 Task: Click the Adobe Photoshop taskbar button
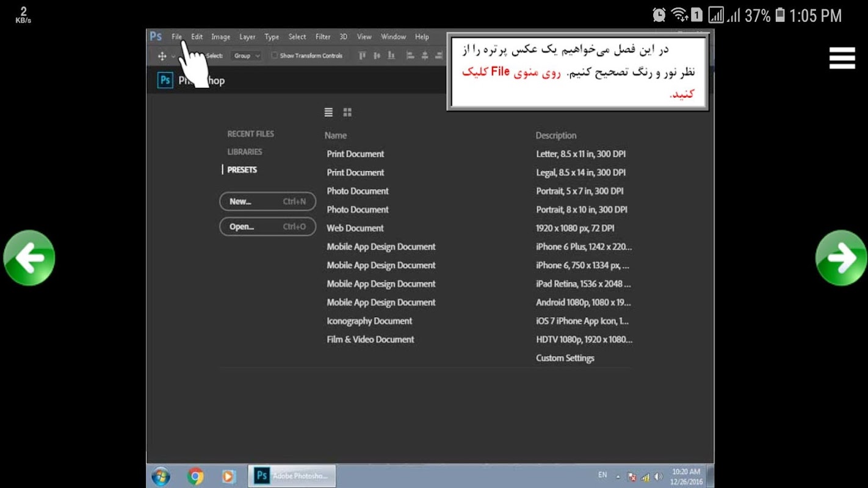(x=292, y=476)
